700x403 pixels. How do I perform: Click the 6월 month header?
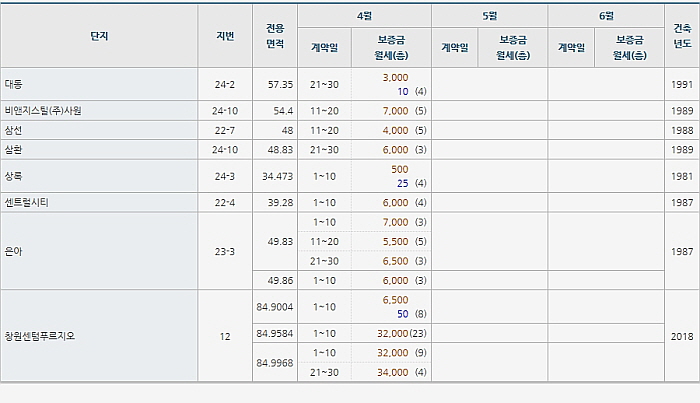[x=606, y=16]
